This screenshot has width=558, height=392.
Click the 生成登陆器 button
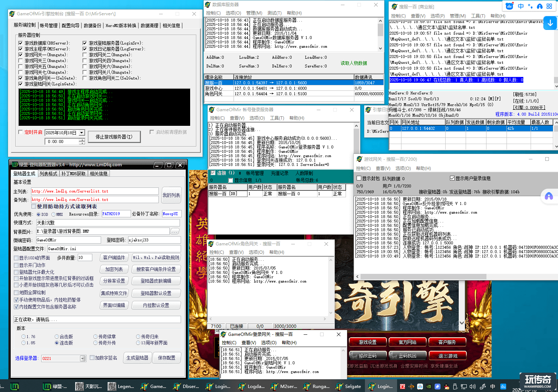coord(137,358)
